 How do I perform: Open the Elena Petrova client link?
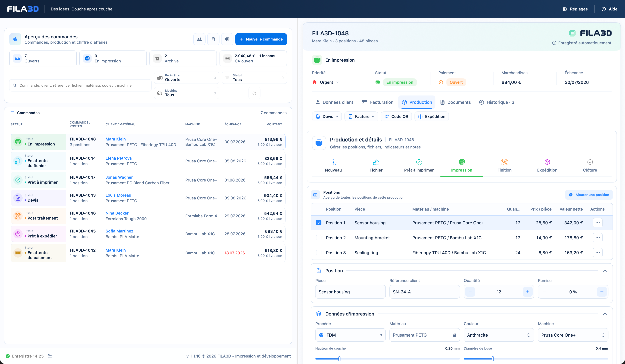pyautogui.click(x=119, y=158)
